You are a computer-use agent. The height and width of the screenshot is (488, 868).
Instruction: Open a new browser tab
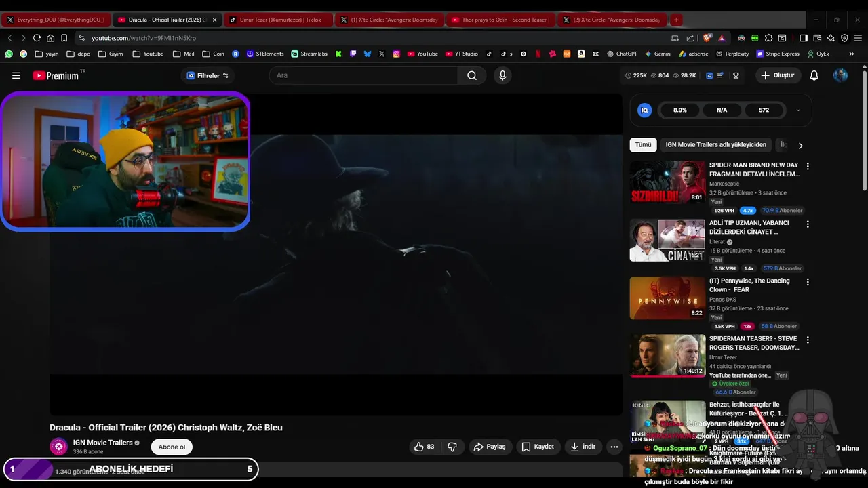676,20
